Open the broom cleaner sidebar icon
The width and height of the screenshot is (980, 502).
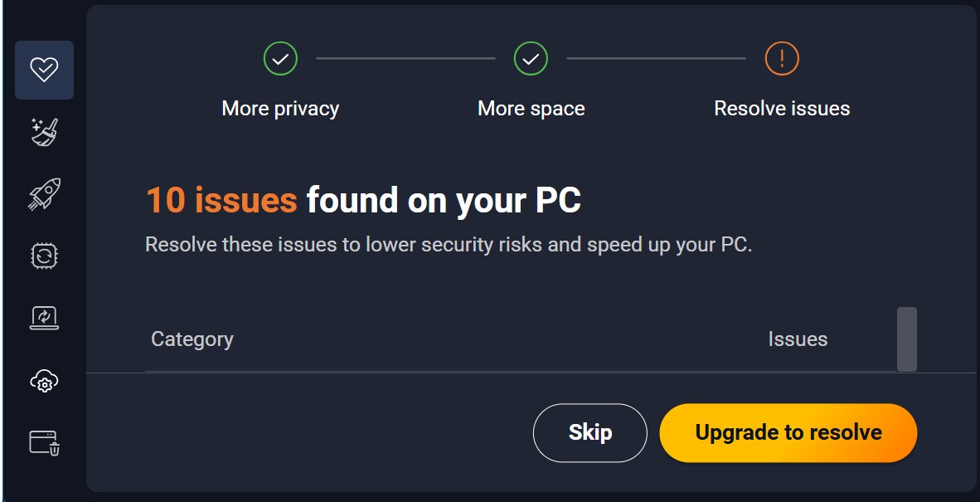tap(44, 132)
